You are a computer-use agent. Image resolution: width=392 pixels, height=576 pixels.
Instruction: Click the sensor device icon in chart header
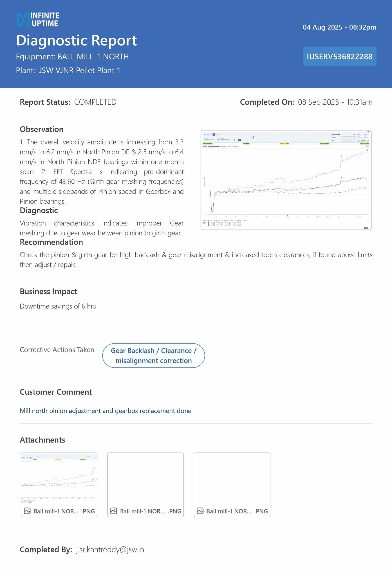253,137
